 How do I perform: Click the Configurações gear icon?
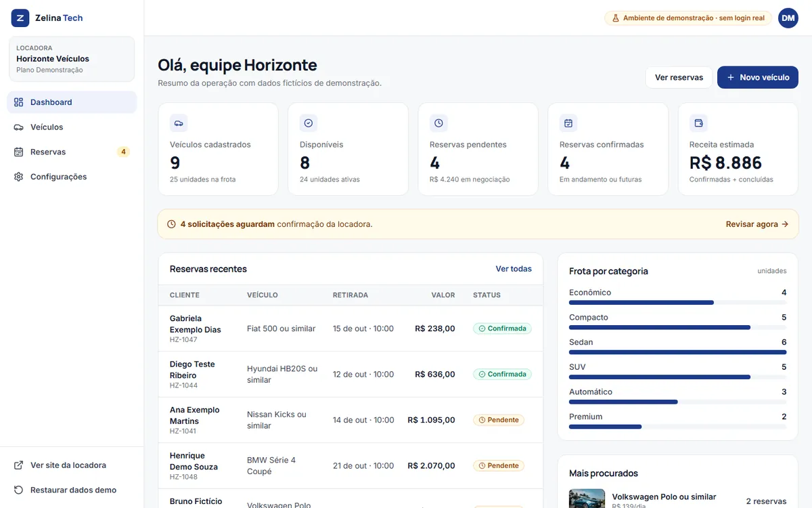[19, 177]
